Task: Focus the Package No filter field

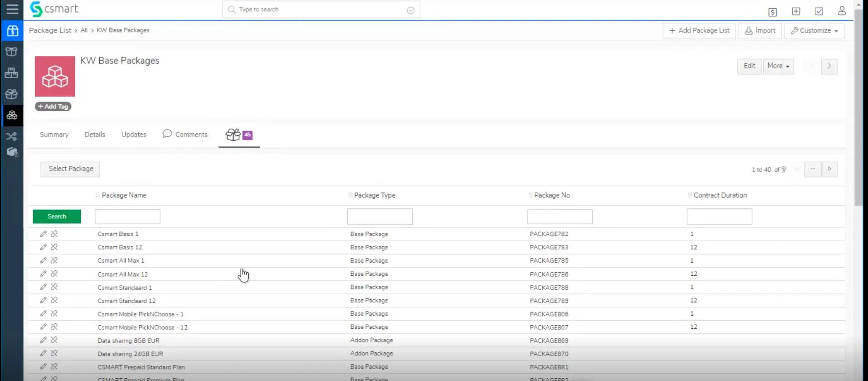Action: pyautogui.click(x=560, y=216)
